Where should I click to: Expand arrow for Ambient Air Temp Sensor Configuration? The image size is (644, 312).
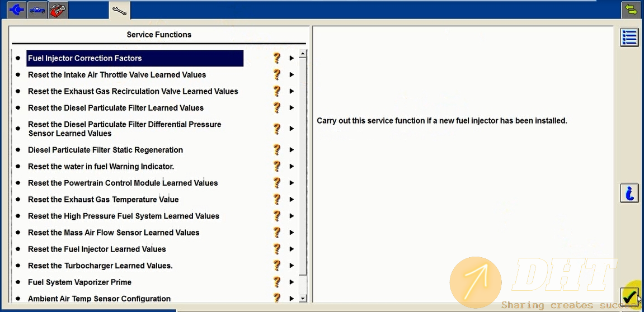292,299
